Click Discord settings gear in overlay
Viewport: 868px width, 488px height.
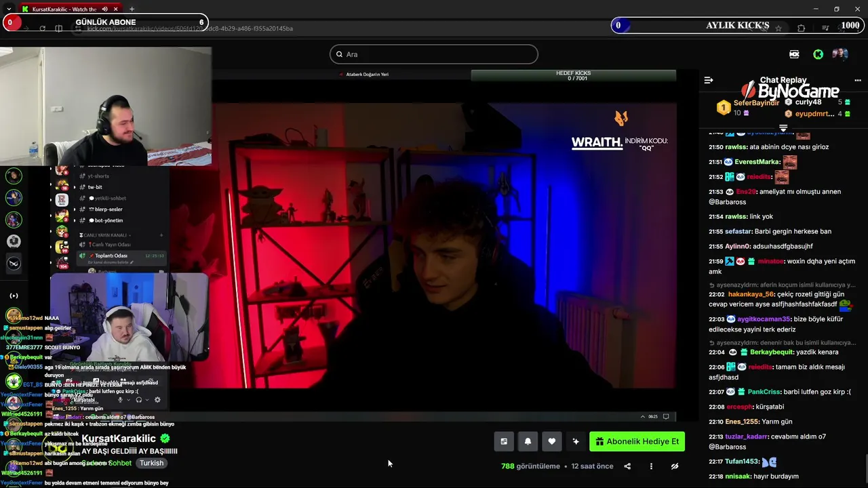pyautogui.click(x=157, y=400)
